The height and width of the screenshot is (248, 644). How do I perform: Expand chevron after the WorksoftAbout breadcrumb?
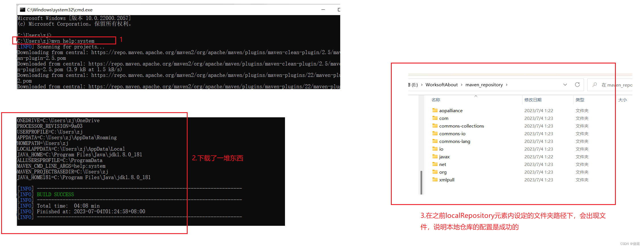pos(462,85)
